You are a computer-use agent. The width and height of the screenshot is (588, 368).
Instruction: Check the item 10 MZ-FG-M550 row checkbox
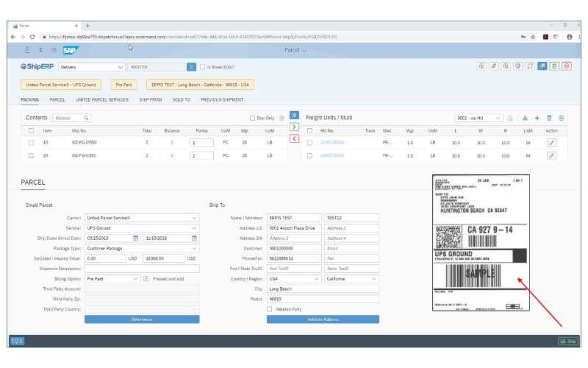31,143
